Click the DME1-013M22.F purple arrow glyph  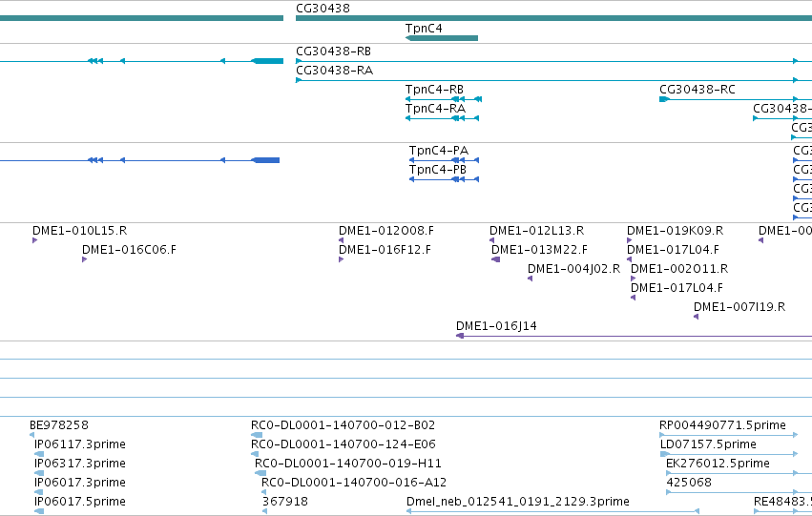[495, 259]
